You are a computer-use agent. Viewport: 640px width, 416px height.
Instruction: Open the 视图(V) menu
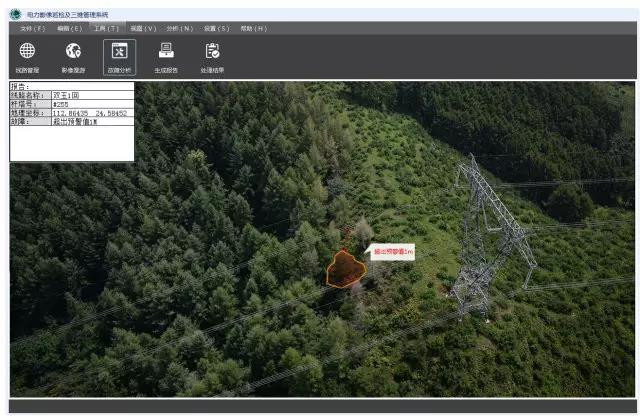[143, 28]
